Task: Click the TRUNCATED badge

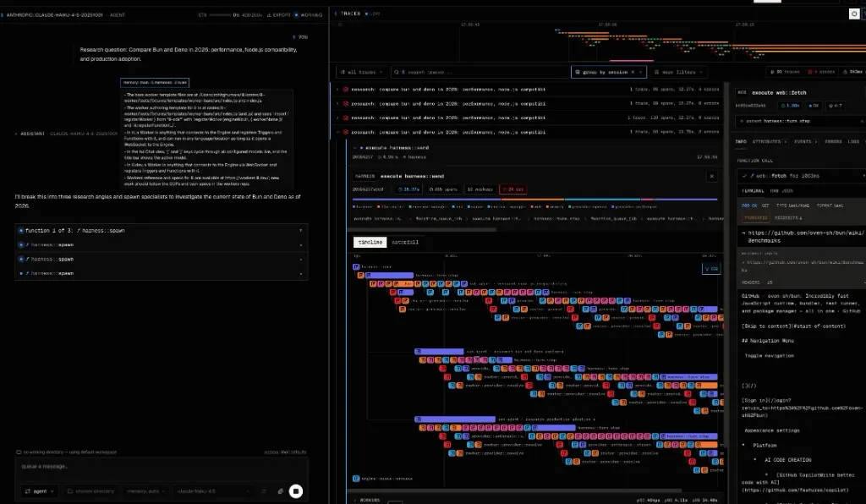Action: click(755, 218)
